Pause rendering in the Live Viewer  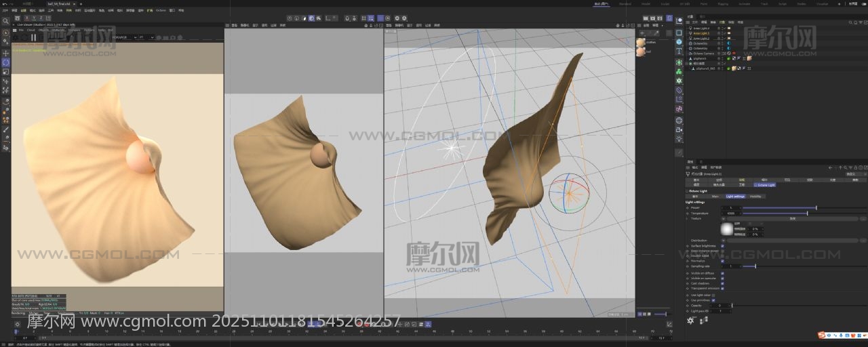tap(33, 37)
